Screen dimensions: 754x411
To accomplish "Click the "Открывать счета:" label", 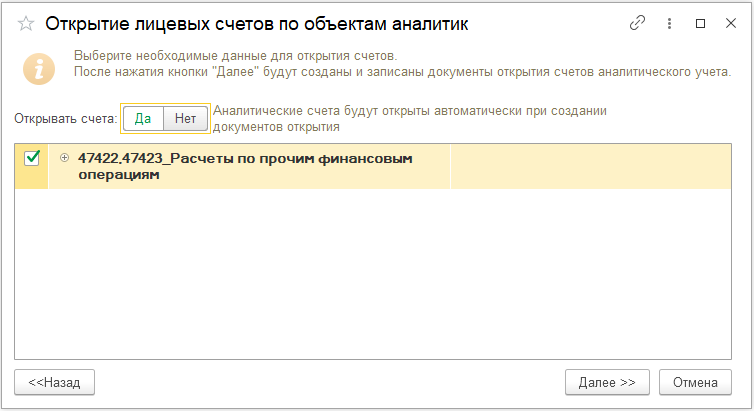I will pyautogui.click(x=66, y=119).
